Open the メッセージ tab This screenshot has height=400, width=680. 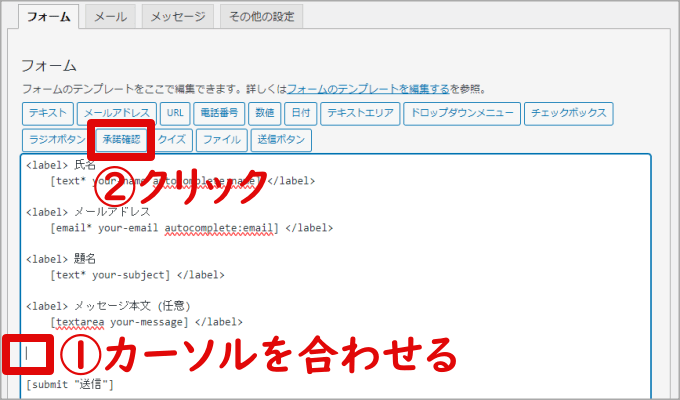click(x=178, y=17)
